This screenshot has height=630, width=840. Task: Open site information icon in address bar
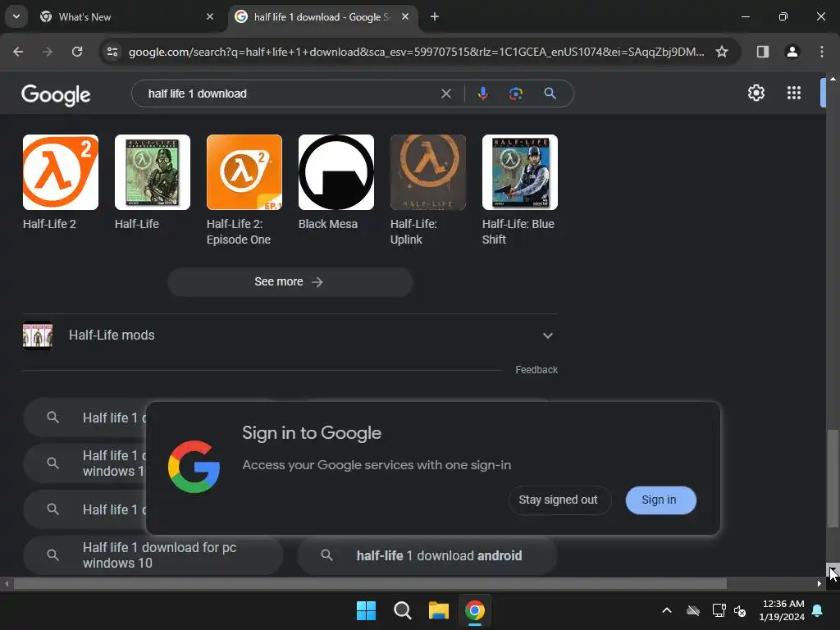112,52
